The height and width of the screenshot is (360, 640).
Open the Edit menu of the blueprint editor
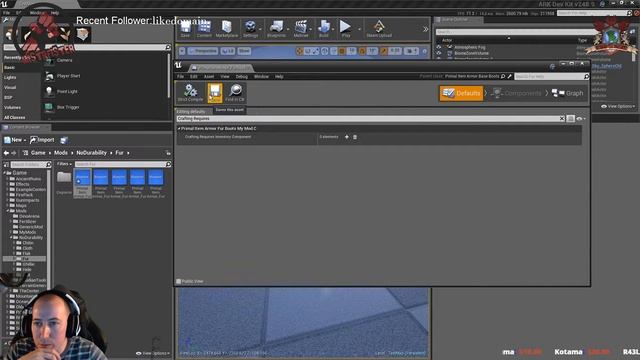(x=193, y=76)
